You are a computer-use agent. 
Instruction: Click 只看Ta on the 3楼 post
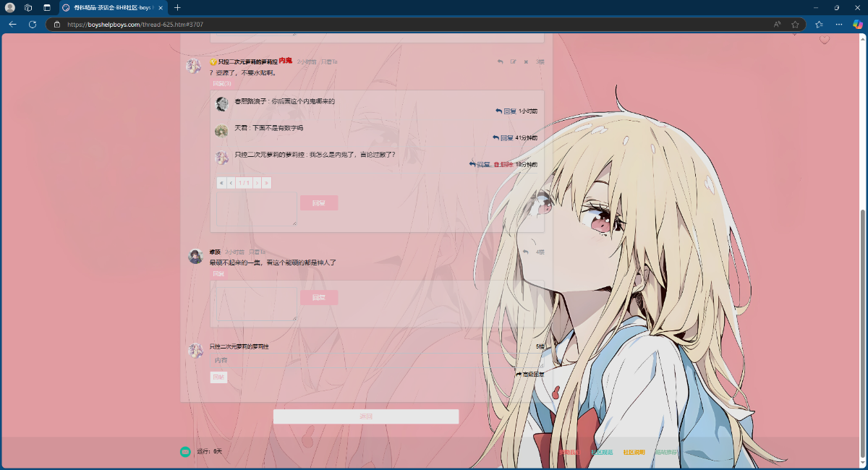coord(329,61)
